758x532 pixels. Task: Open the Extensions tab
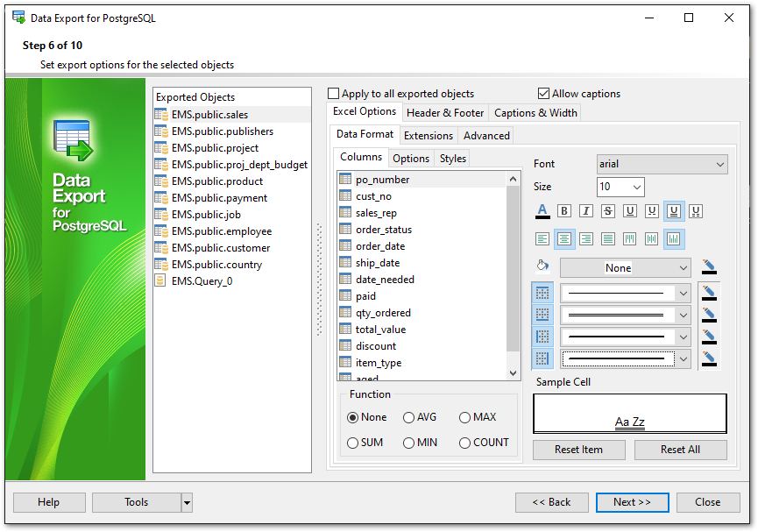429,136
